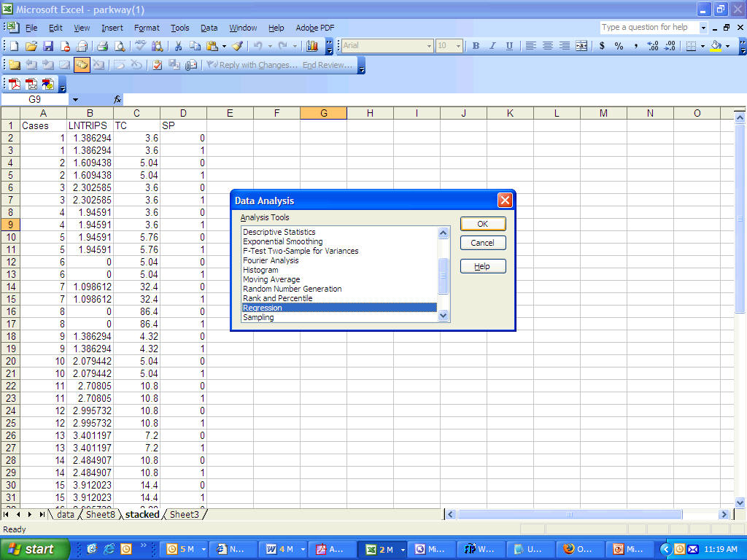Click the Type a question for help box

point(649,28)
